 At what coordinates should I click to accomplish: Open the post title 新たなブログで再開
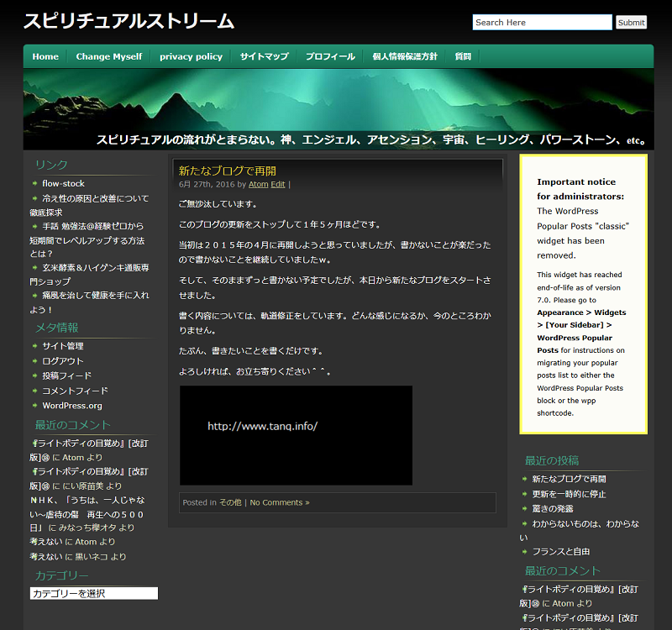(227, 171)
